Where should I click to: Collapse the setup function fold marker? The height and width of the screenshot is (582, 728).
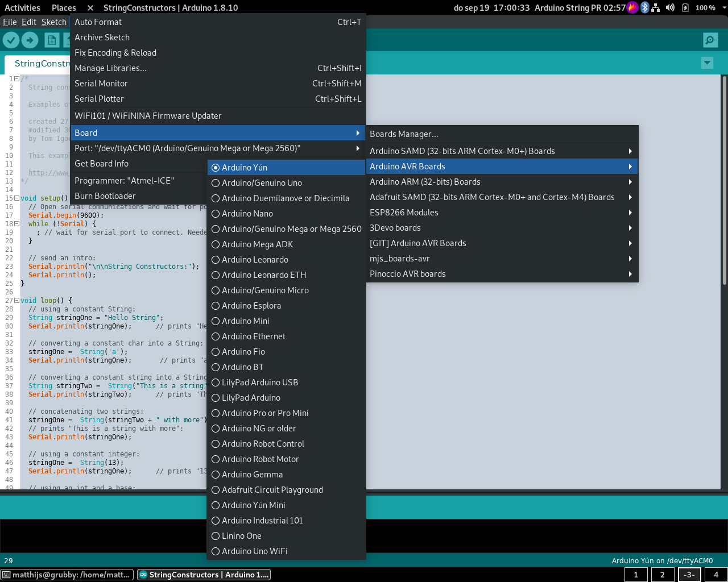pyautogui.click(x=16, y=198)
